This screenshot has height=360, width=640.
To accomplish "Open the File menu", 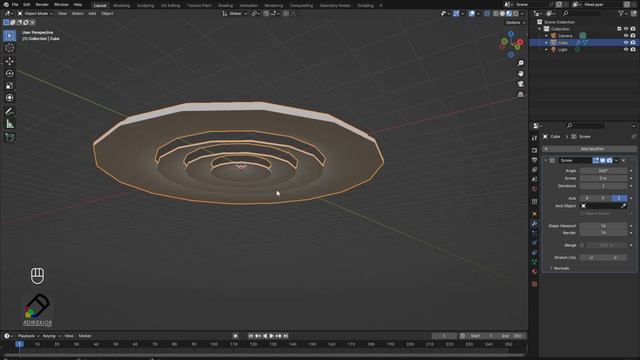I will pos(15,4).
